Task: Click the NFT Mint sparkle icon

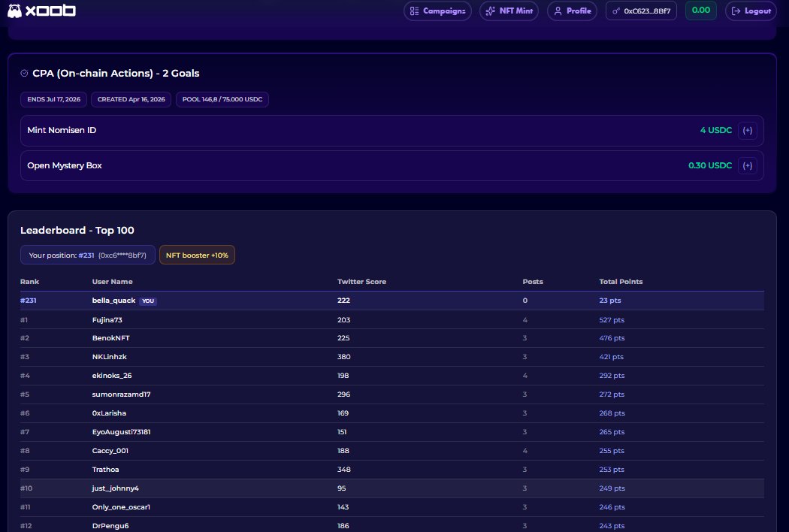Action: [x=490, y=11]
